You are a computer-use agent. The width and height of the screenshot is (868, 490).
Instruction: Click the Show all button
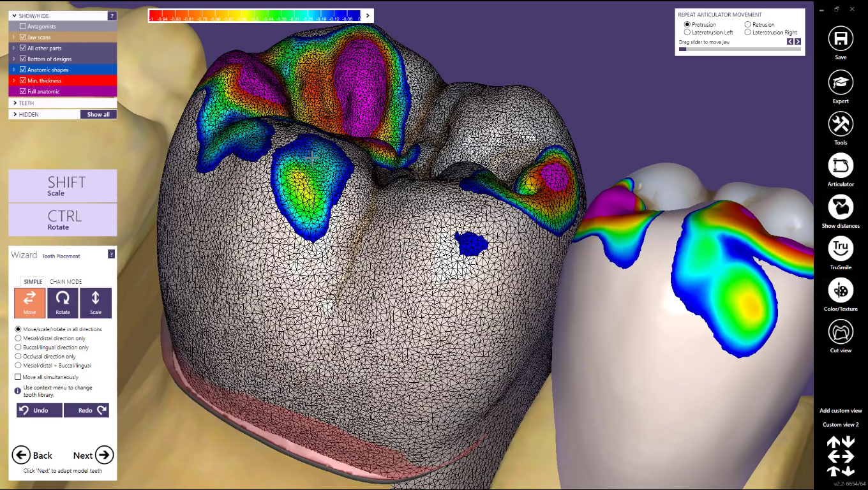tap(98, 114)
